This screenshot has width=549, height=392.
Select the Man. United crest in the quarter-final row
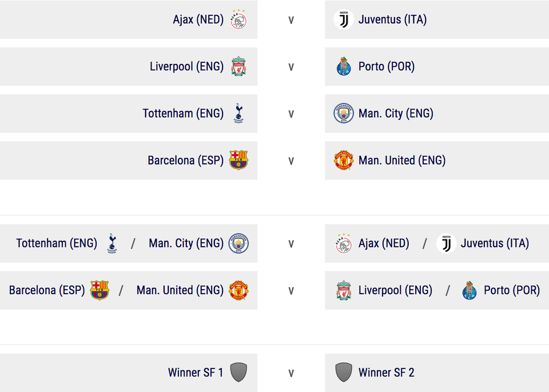344,161
